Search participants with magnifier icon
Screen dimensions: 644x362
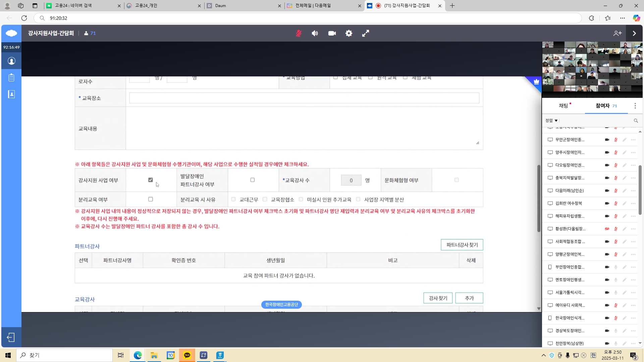[x=636, y=121]
